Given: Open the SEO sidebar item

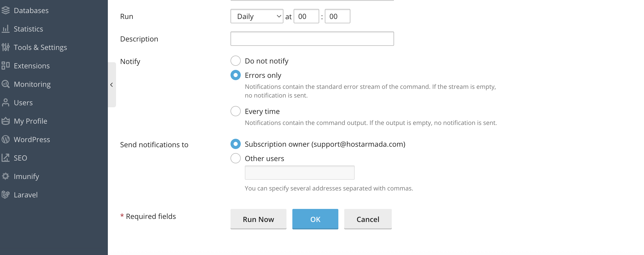Looking at the screenshot, I should [x=20, y=158].
